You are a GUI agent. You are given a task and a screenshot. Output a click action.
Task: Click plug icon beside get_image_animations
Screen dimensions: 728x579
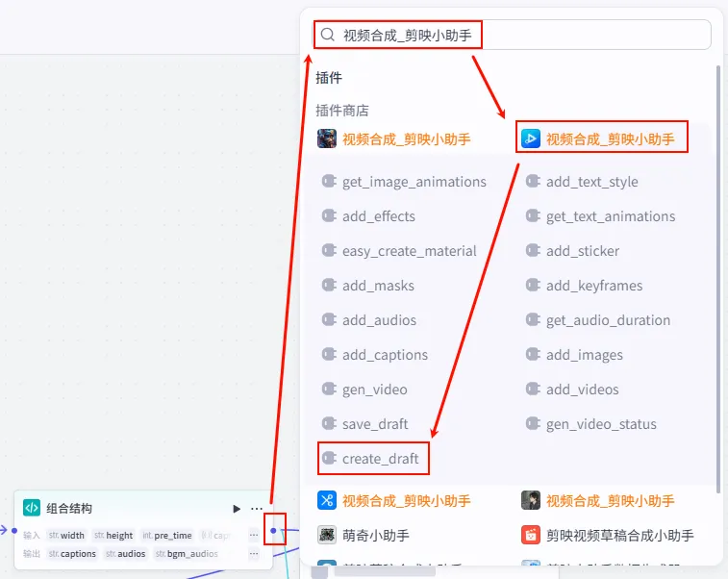329,181
